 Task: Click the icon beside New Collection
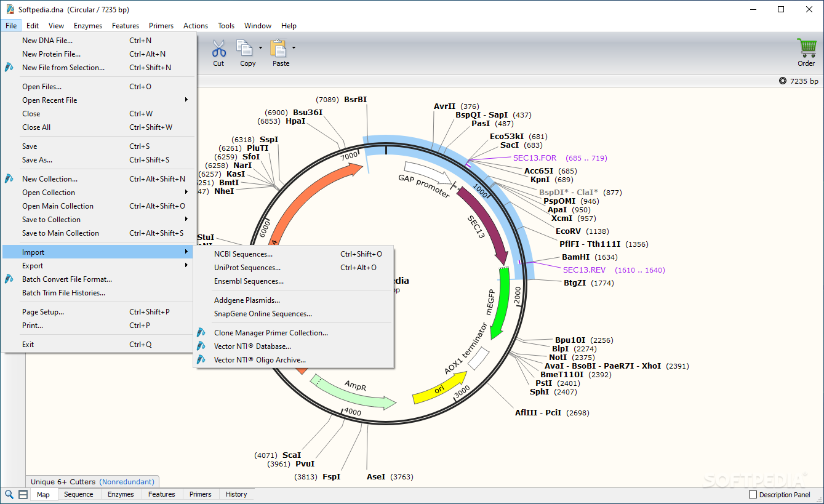pos(9,179)
